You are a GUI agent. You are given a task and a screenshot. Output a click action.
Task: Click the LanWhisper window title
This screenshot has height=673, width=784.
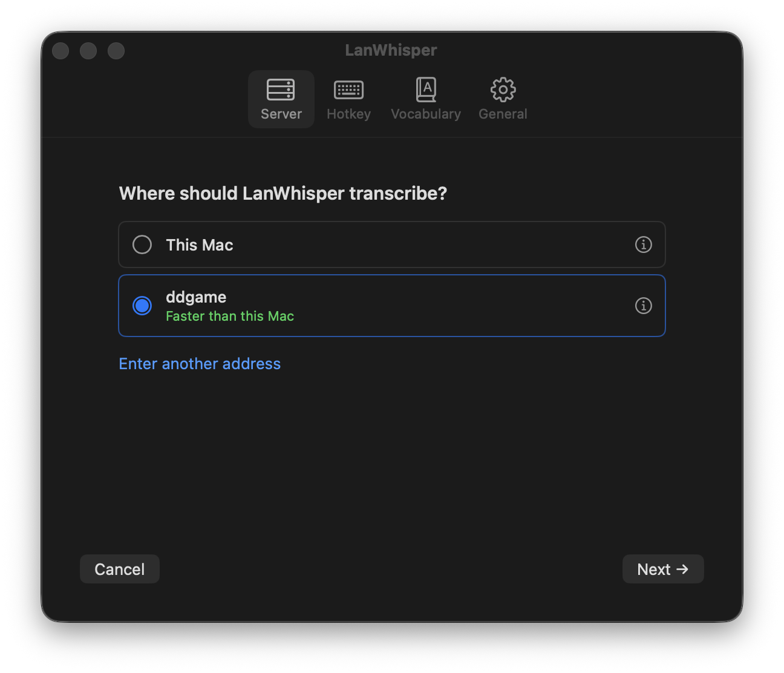coord(391,50)
